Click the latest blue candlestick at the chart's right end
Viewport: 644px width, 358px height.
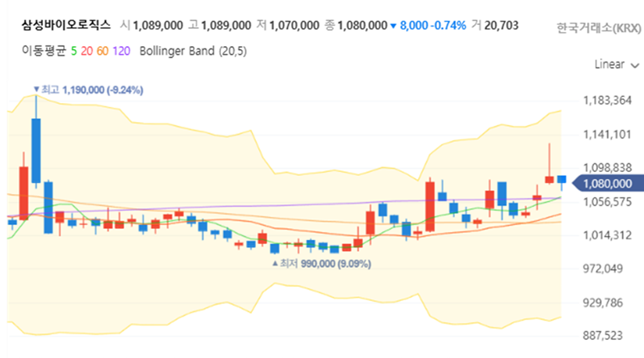pos(561,181)
